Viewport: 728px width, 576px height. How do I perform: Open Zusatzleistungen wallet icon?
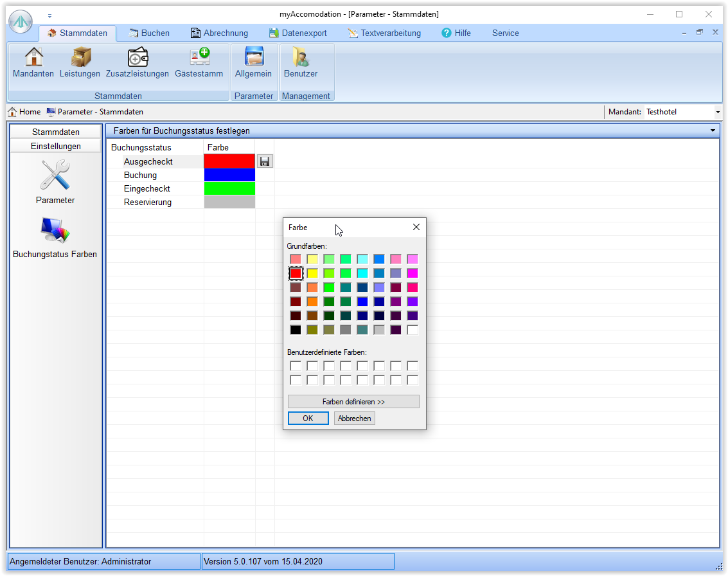coord(138,57)
